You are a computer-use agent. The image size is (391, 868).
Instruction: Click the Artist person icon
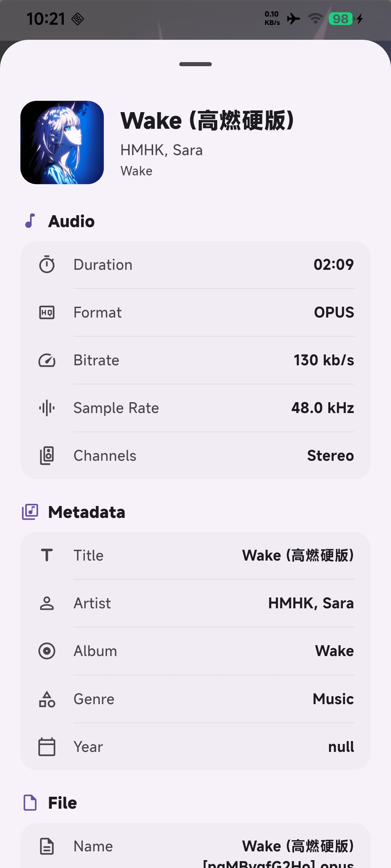pyautogui.click(x=47, y=603)
